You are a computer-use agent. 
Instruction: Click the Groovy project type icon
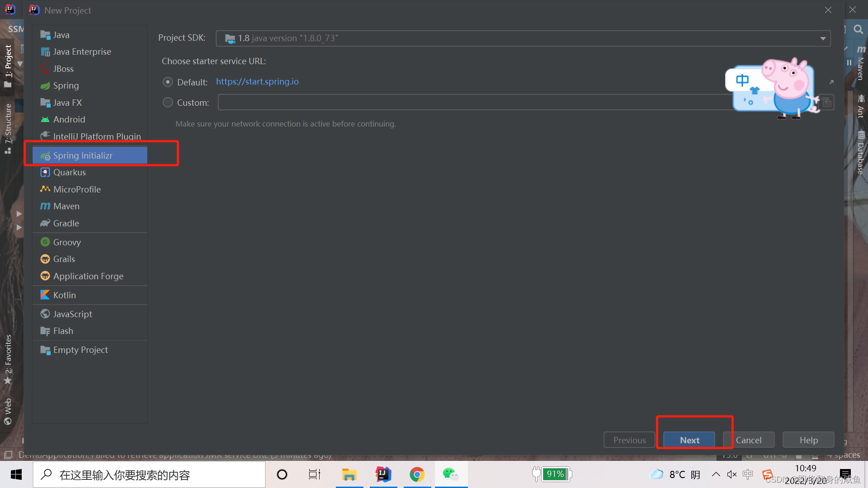(45, 242)
